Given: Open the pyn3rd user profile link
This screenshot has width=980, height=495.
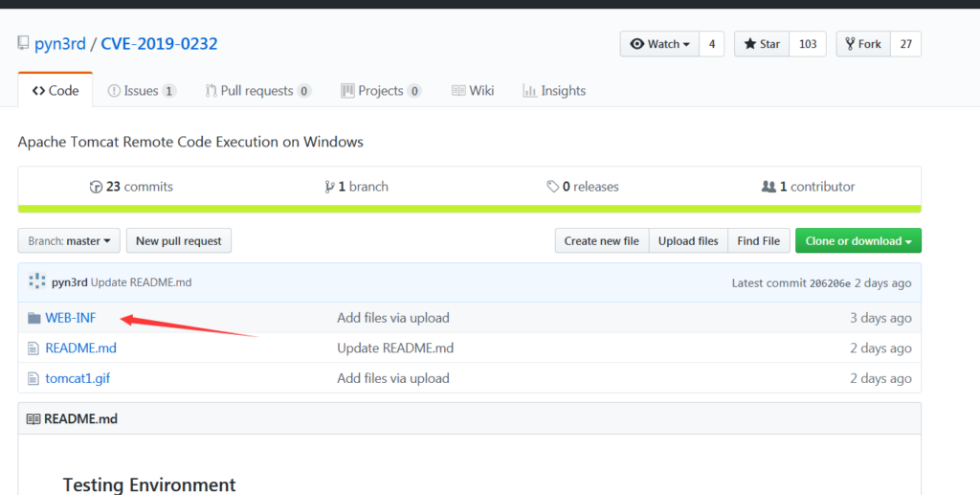Looking at the screenshot, I should pyautogui.click(x=60, y=44).
